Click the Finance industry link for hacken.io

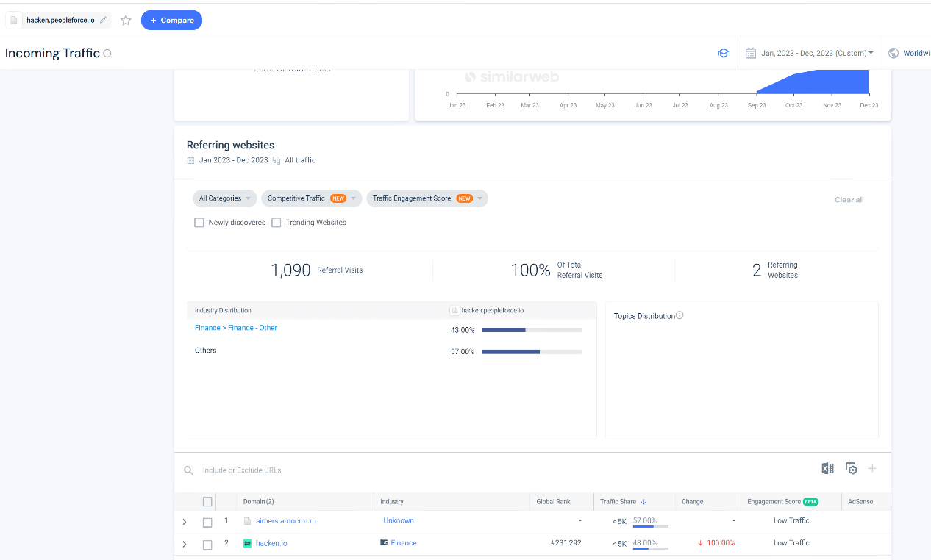(x=404, y=543)
